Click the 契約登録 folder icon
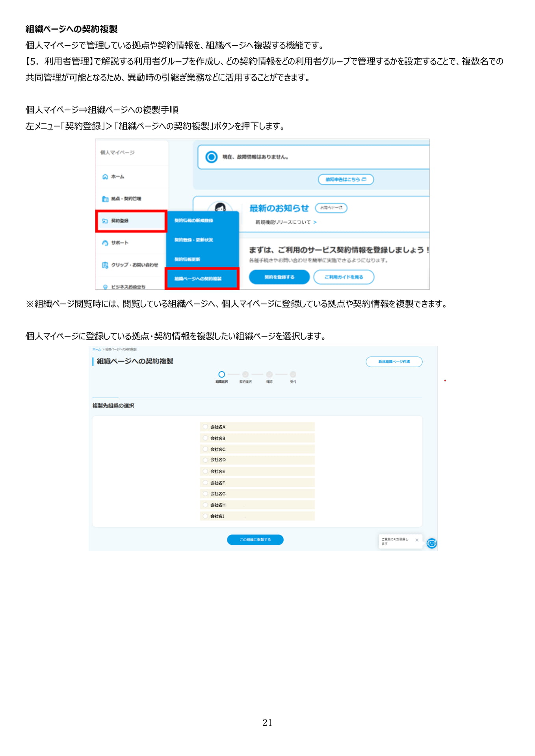 105,221
